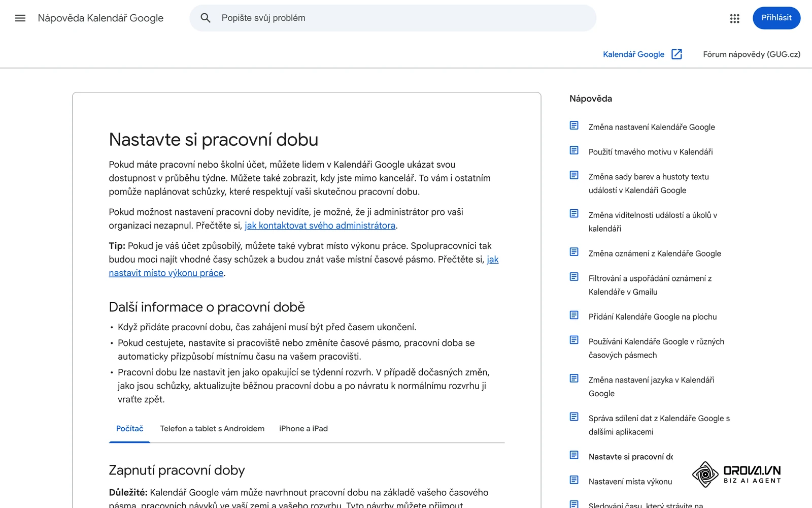Switch to Telefon a tablet s Androidem tab
The width and height of the screenshot is (812, 508).
point(212,429)
